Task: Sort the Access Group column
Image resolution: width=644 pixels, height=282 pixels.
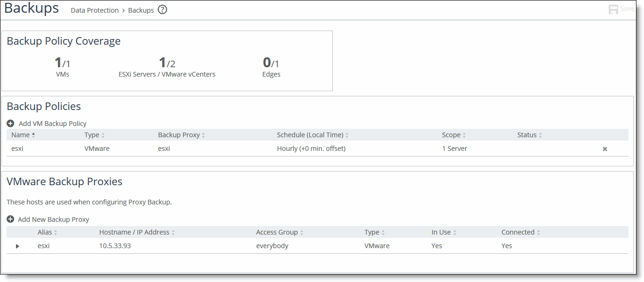Action: click(x=301, y=232)
